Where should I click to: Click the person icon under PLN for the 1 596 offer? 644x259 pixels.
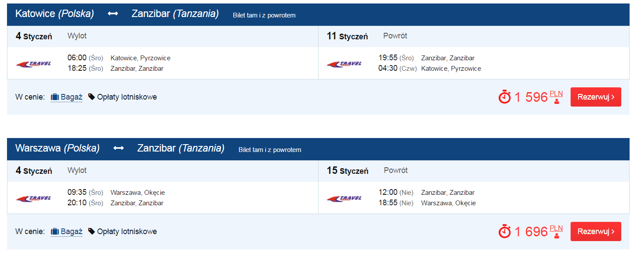coord(557,102)
